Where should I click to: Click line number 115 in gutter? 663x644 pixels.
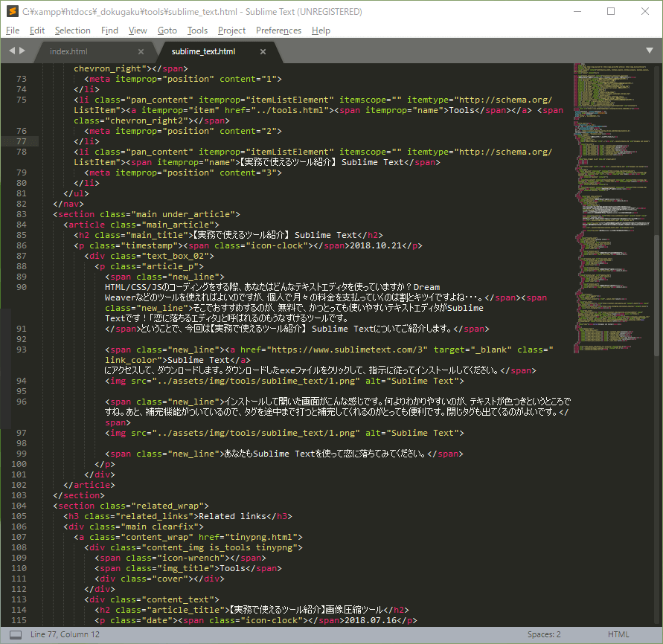(x=19, y=620)
